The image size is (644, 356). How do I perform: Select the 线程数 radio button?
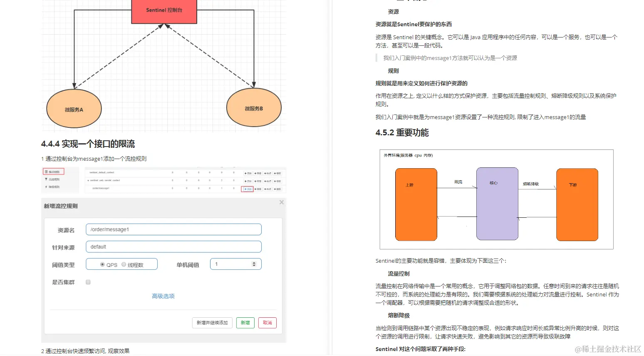pyautogui.click(x=124, y=264)
